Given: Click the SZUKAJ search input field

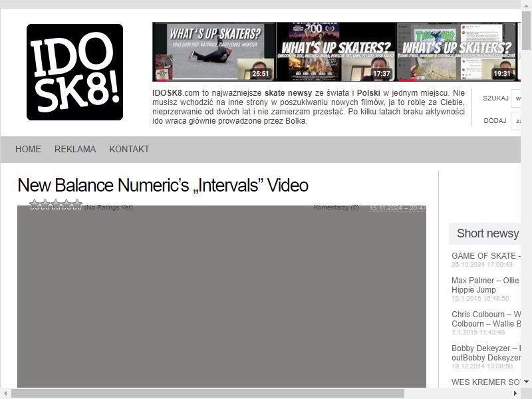Looking at the screenshot, I should coord(516,98).
